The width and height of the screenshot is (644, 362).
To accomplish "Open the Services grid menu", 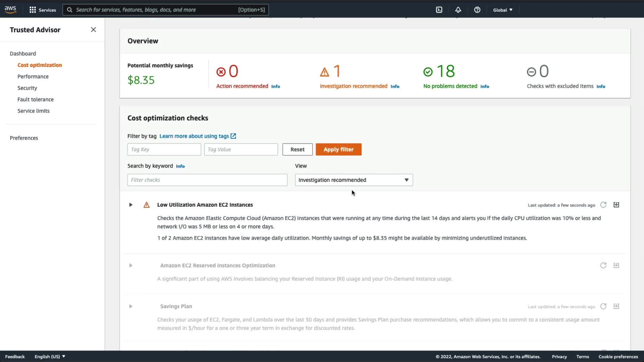I will click(x=42, y=10).
